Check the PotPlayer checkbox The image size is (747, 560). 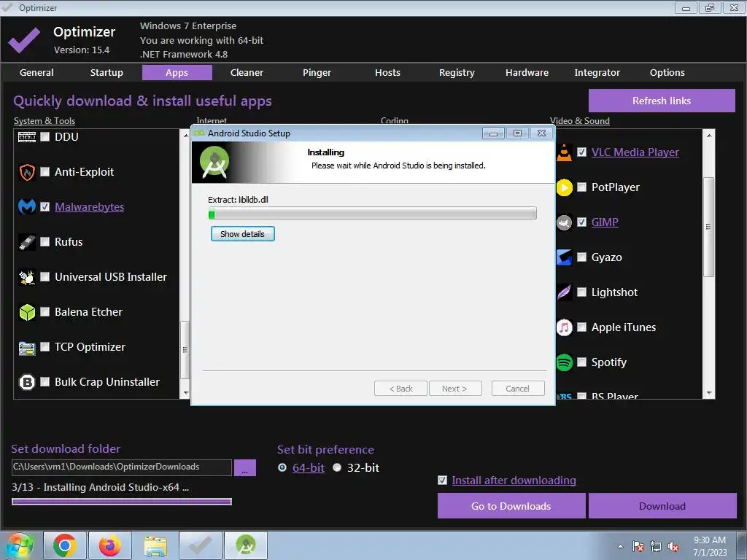581,187
